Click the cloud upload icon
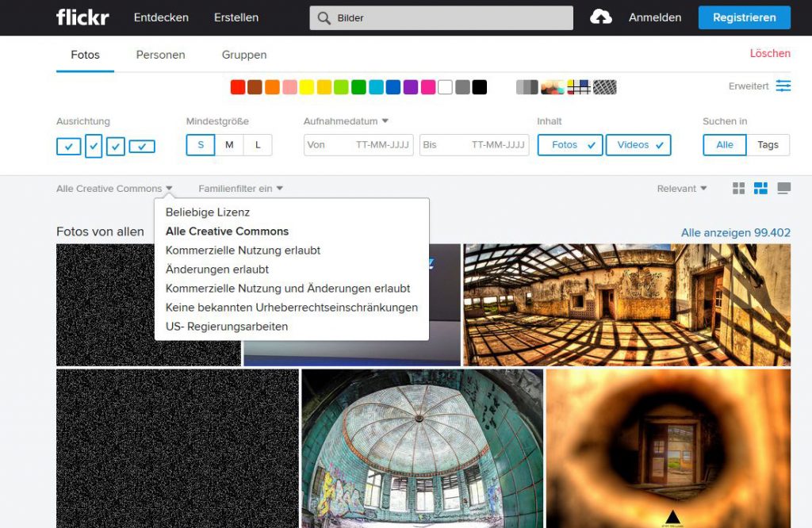Viewport: 812px width, 528px height. [x=601, y=17]
